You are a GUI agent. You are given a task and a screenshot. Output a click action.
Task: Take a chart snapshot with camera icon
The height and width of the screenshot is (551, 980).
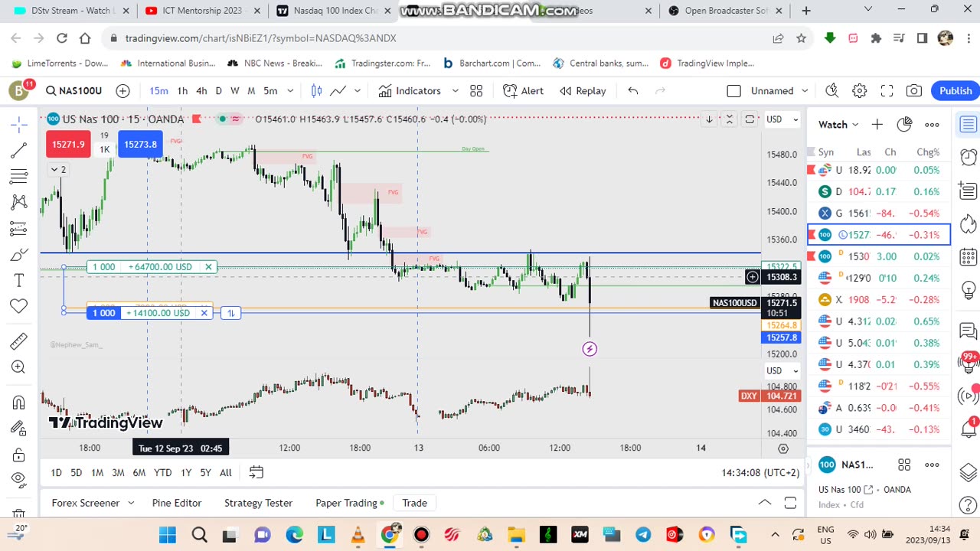tap(914, 90)
